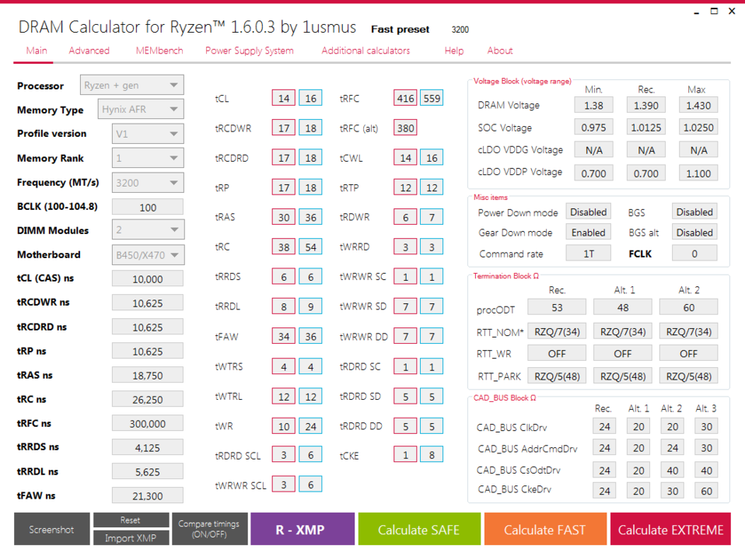Click the tRFC red value 416
This screenshot has height=560, width=745.
pyautogui.click(x=405, y=98)
